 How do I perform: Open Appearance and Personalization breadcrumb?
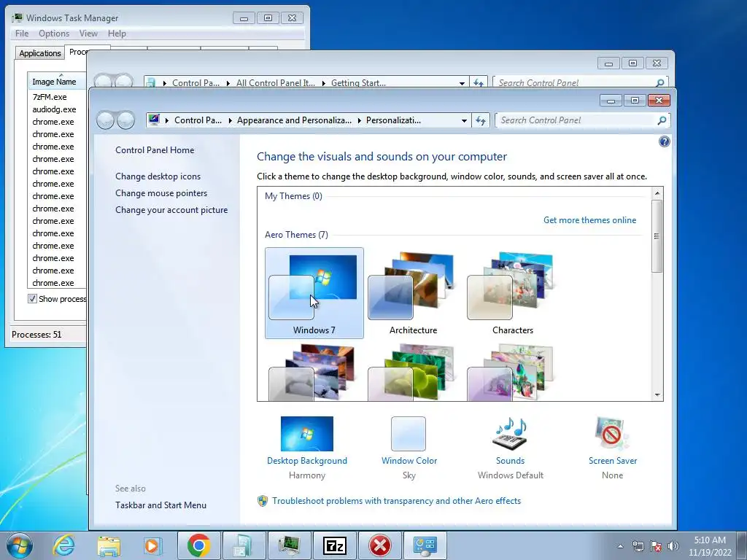point(294,120)
